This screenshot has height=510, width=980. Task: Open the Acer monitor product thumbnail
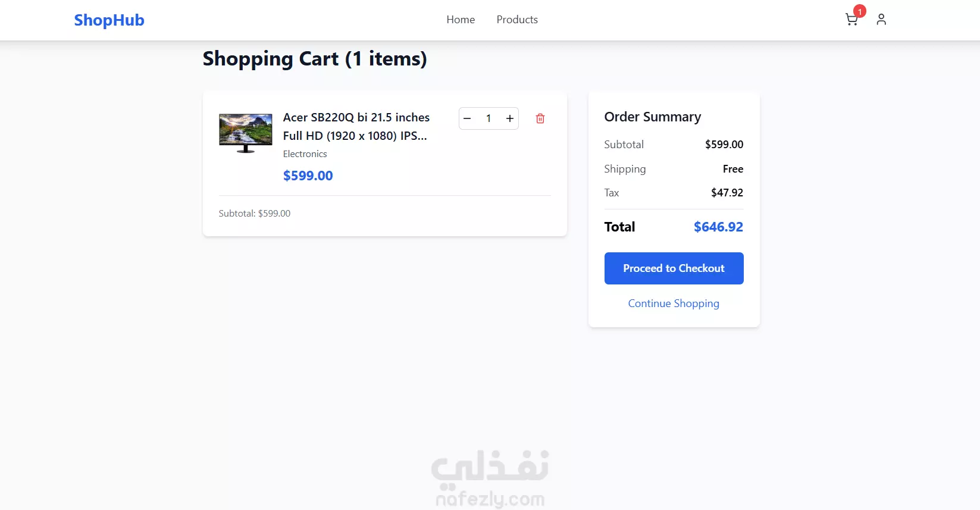(x=246, y=133)
